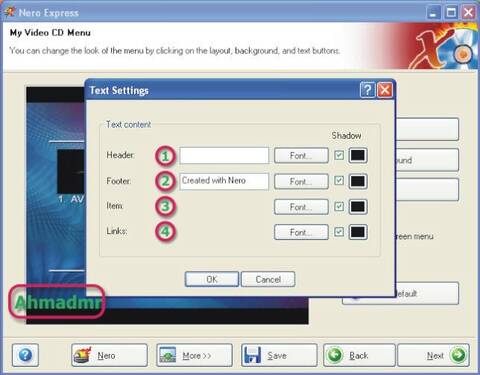Cancel the Text Settings dialog
480x375 pixels.
[268, 279]
